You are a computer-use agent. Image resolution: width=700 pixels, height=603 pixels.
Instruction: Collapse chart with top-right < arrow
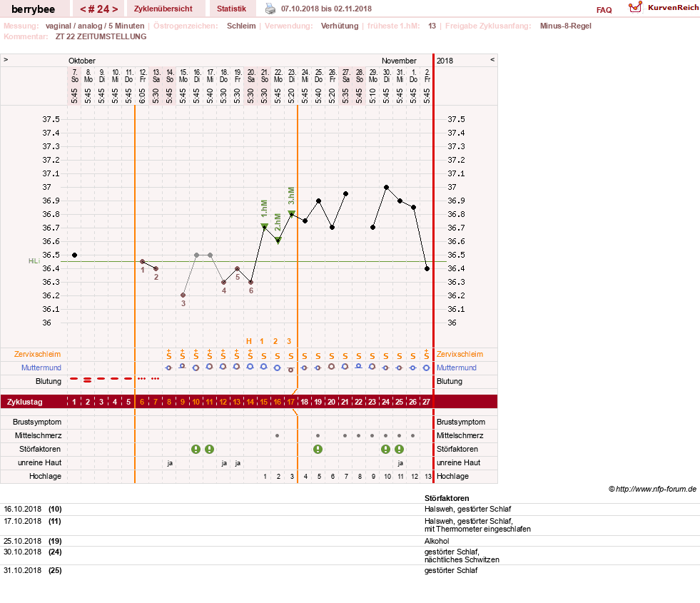[492, 59]
